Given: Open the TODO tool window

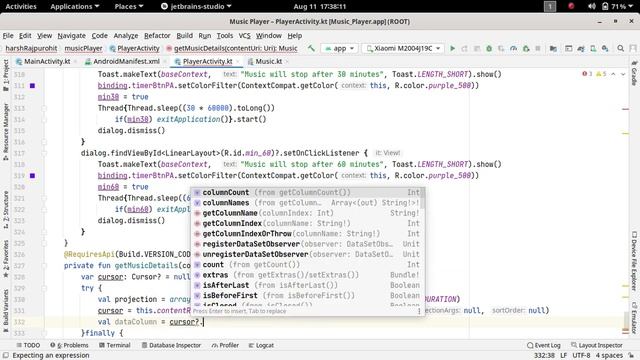Looking at the screenshot, I should [28, 345].
